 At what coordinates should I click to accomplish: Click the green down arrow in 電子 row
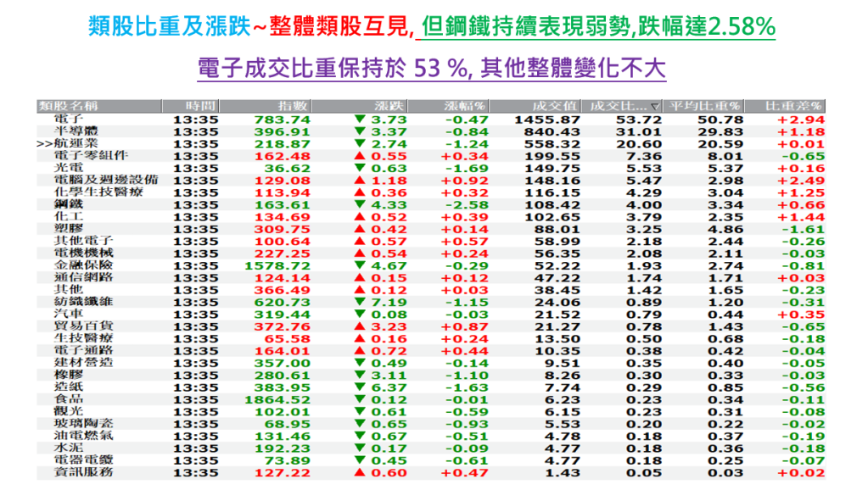click(x=360, y=120)
